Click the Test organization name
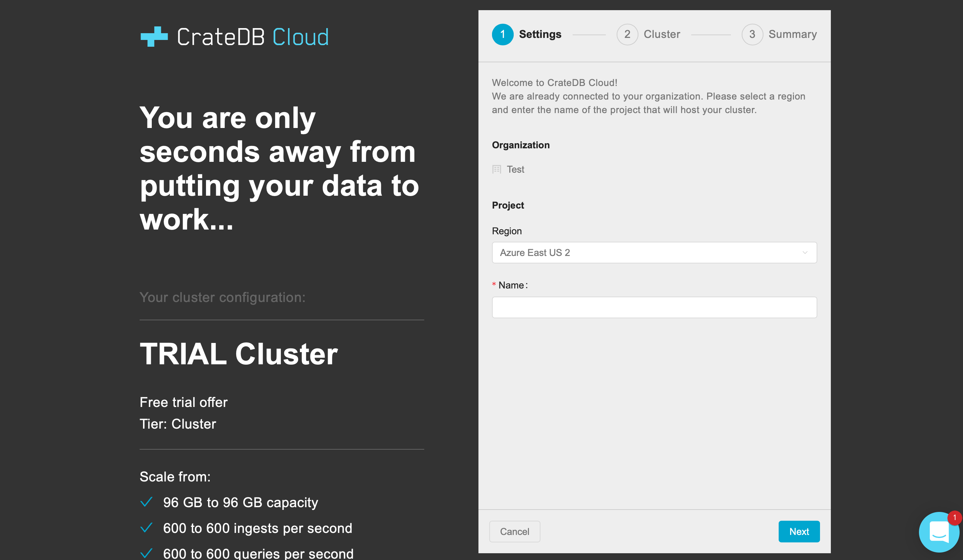 (515, 169)
